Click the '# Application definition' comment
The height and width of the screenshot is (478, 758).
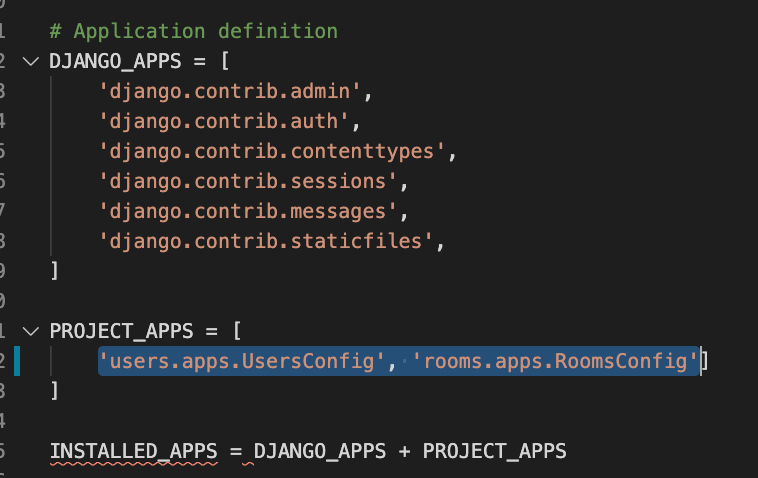click(x=194, y=31)
